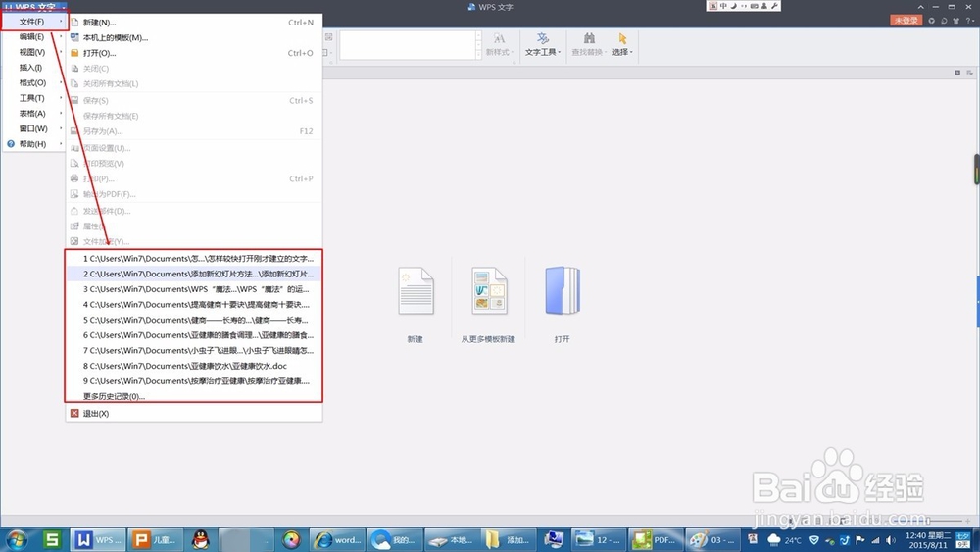This screenshot has width=980, height=552.
Task: Switch to the 添加... folder taskbar button
Action: [x=511, y=539]
